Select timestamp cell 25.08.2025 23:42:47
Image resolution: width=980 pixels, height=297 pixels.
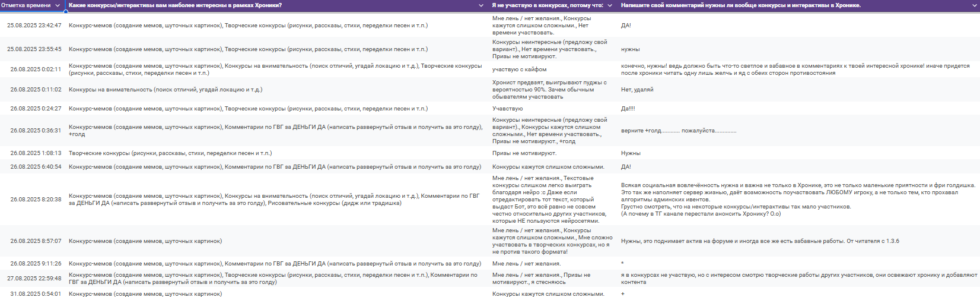(34, 26)
